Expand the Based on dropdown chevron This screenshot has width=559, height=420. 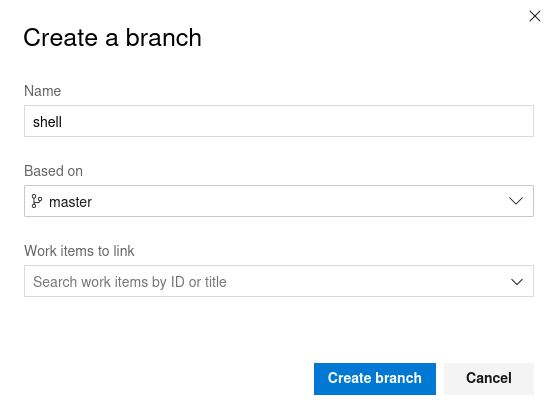516,201
